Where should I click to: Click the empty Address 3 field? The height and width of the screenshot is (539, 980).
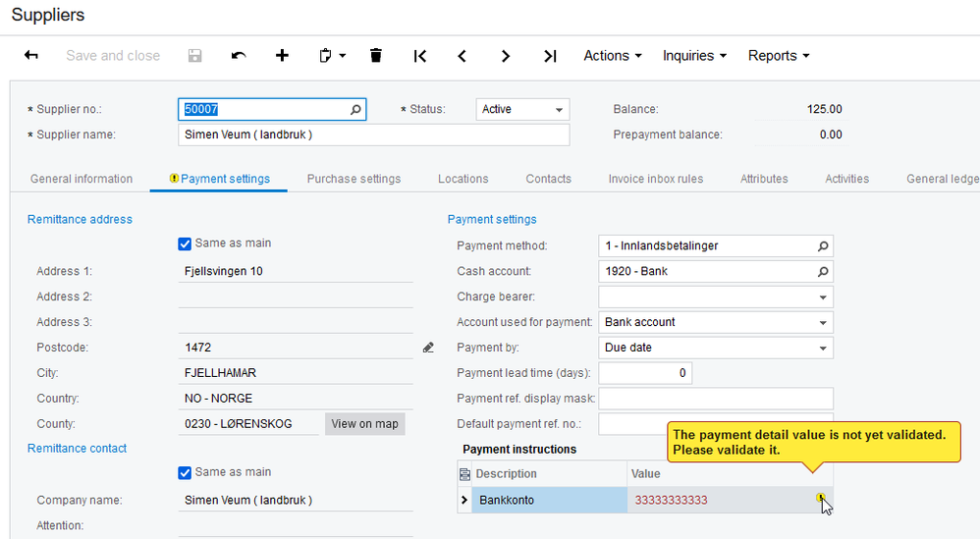click(295, 322)
